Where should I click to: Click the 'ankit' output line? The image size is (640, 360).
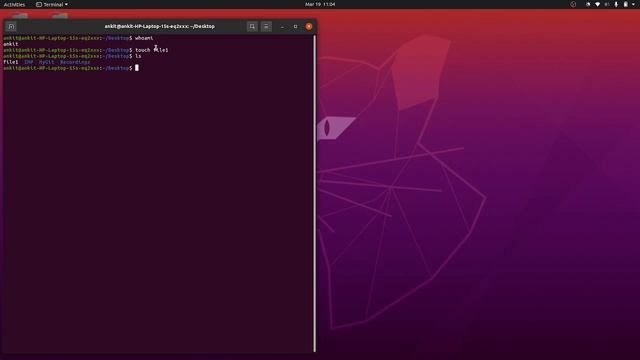point(11,44)
